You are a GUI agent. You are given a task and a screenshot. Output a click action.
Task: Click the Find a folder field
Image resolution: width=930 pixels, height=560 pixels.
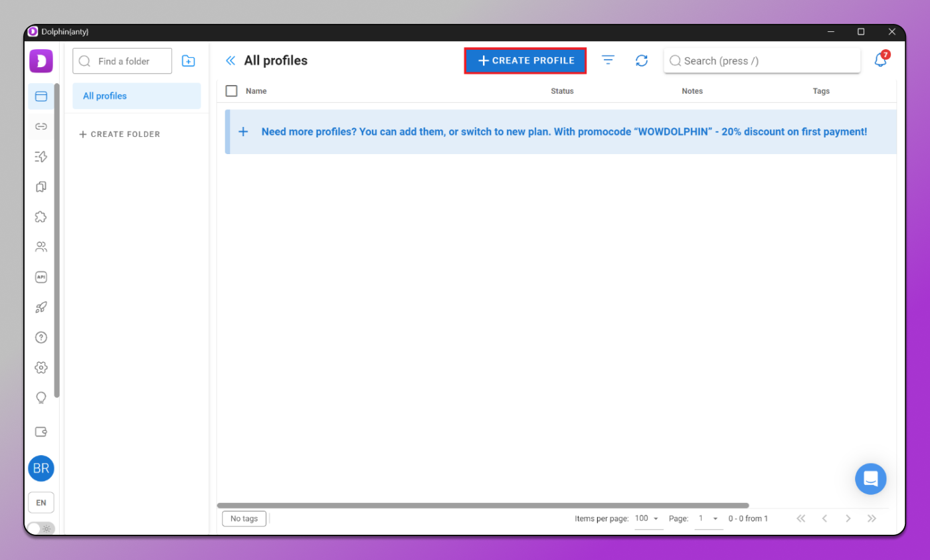pyautogui.click(x=122, y=61)
